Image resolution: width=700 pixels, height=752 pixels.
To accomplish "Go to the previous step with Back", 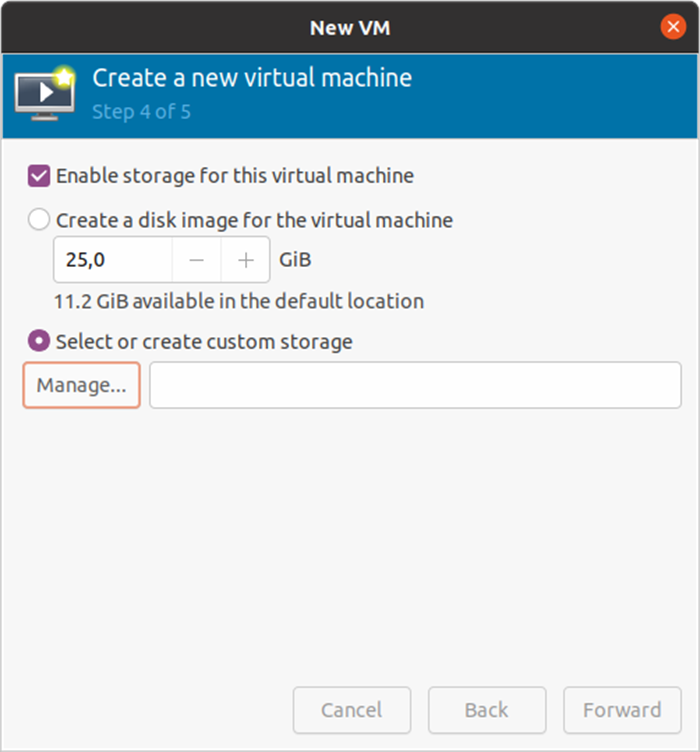I will (x=487, y=710).
